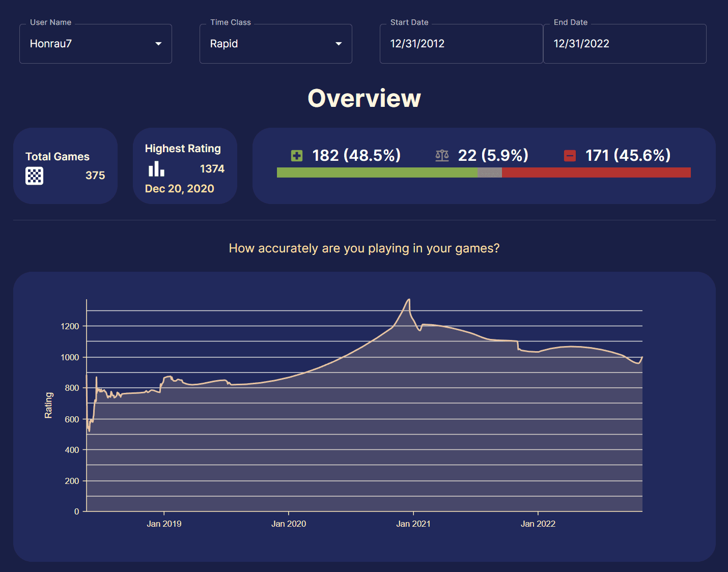Image resolution: width=728 pixels, height=572 pixels.
Task: Click the green wins bar segment
Action: click(x=377, y=173)
